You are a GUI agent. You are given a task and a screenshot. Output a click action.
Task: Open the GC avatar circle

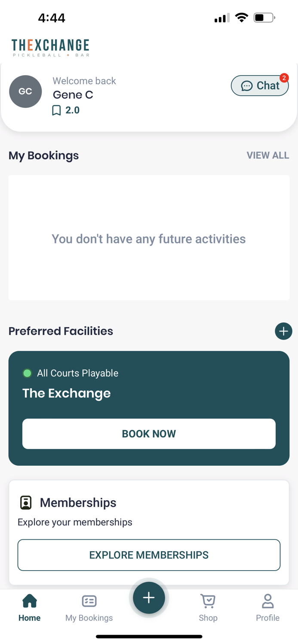25,91
